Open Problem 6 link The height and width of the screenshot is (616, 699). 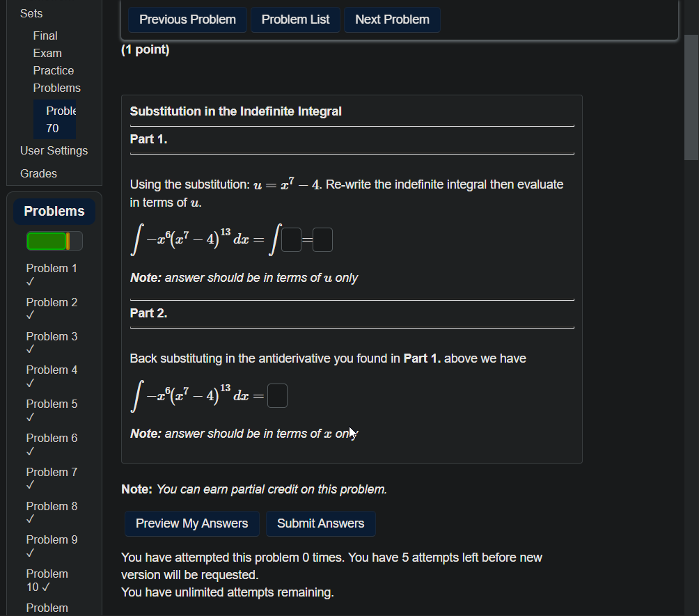[x=52, y=444]
